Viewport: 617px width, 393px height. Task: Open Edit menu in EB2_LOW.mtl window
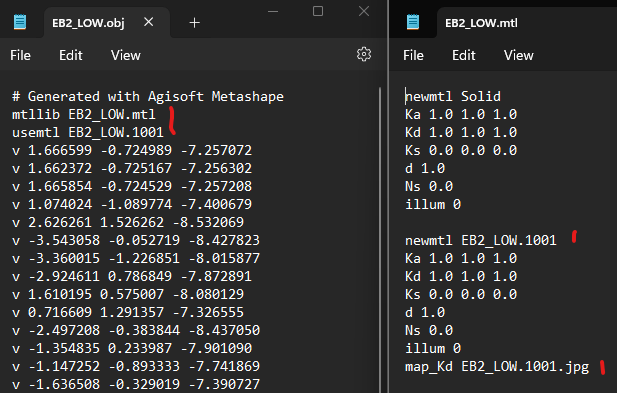tap(464, 55)
